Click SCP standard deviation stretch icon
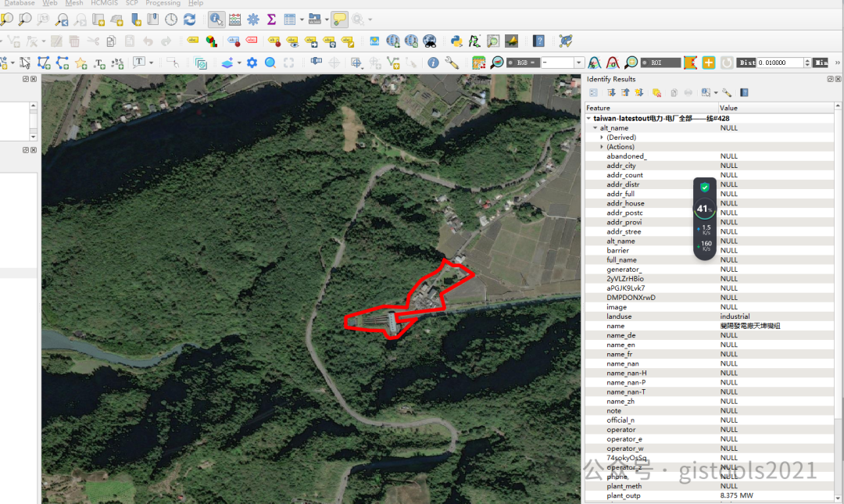844x504 pixels. point(613,63)
